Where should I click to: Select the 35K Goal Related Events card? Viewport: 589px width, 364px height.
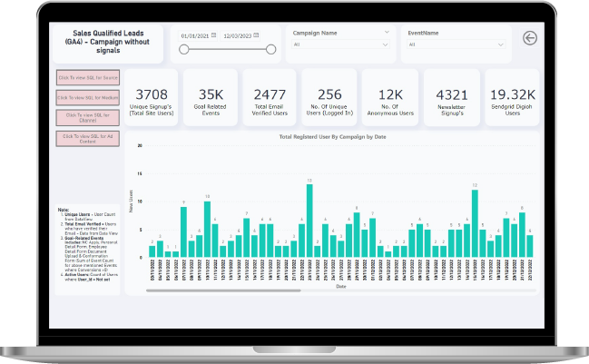211,98
